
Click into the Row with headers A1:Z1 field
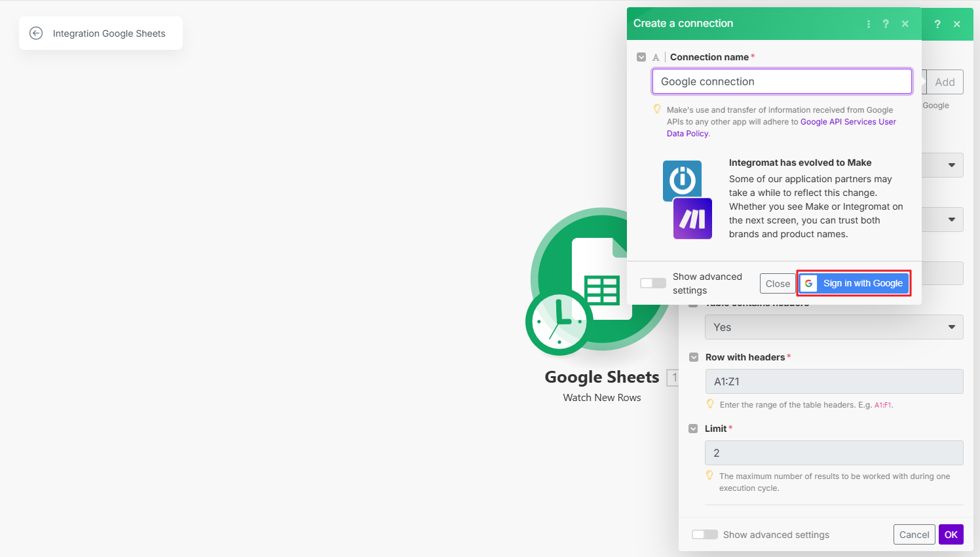coord(833,381)
